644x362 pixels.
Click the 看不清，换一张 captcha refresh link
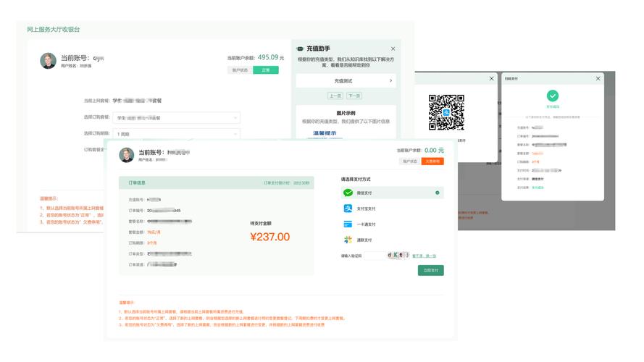tap(425, 256)
